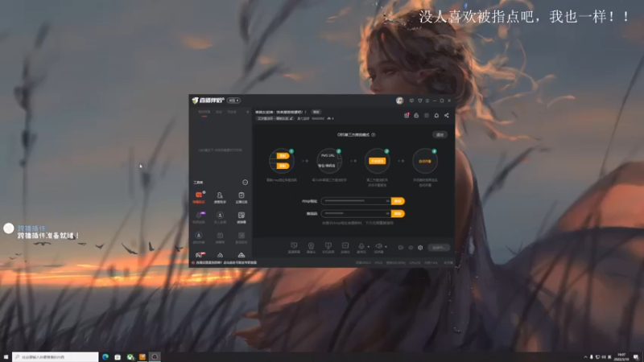
Task: Open the user avatar in title bar
Action: pos(399,101)
